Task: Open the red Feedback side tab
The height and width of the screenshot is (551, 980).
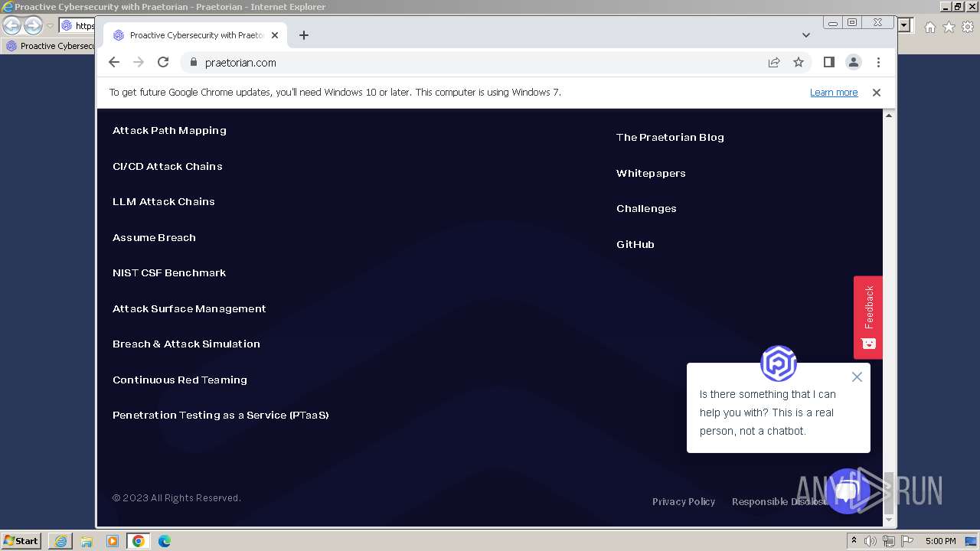Action: pyautogui.click(x=868, y=317)
